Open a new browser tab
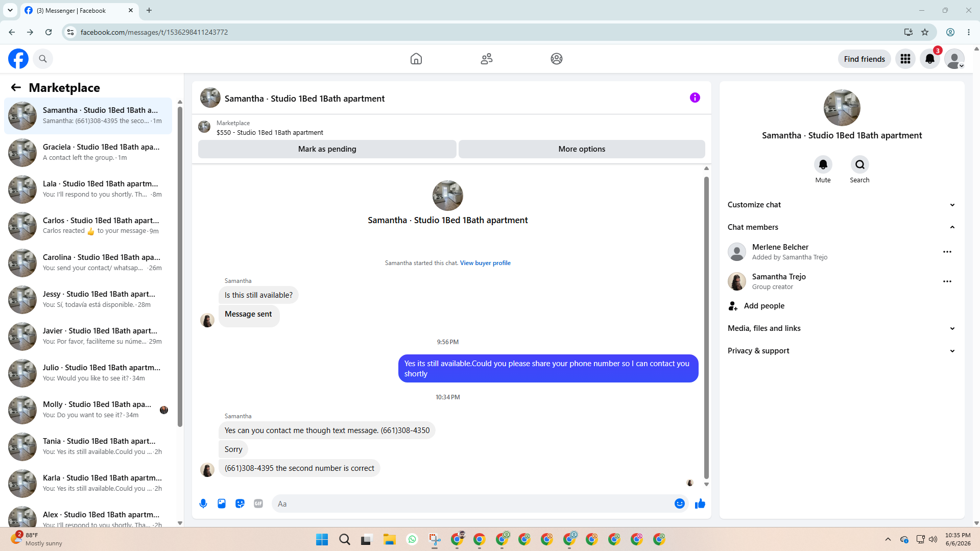The image size is (980, 551). coord(149,10)
